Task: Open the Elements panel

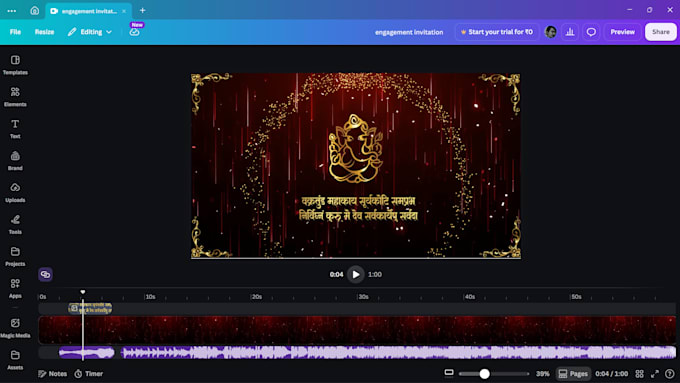Action: click(15, 97)
